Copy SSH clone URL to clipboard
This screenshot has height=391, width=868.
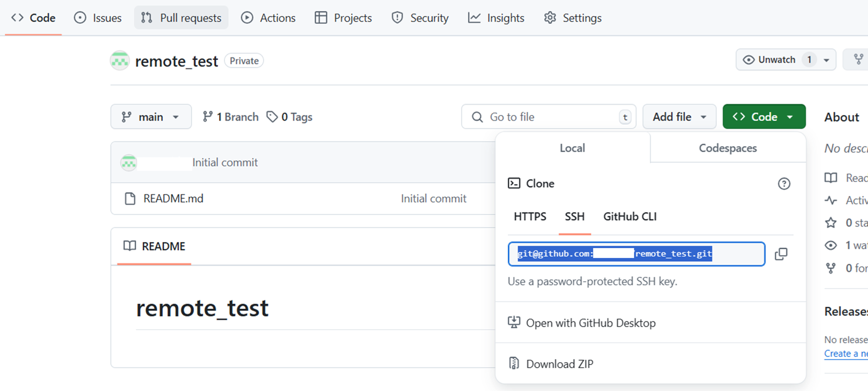click(781, 254)
